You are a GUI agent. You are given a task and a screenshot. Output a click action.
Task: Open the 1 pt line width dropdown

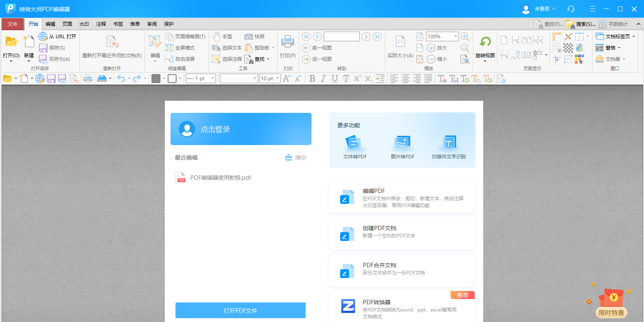pyautogui.click(x=212, y=79)
